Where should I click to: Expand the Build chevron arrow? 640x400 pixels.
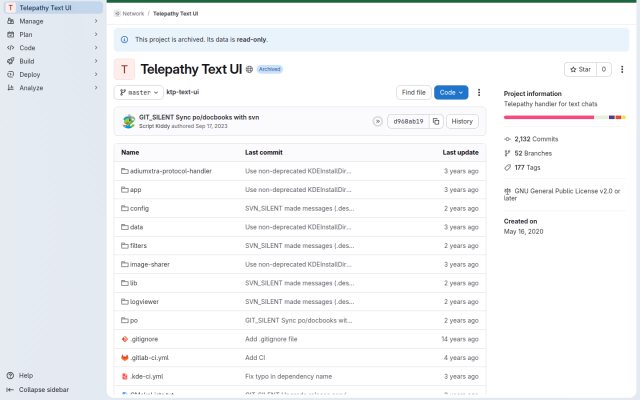tap(96, 61)
